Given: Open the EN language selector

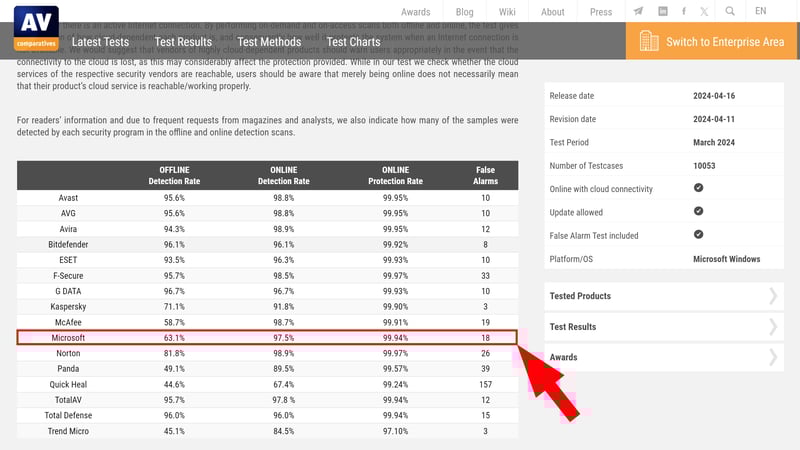Looking at the screenshot, I should pos(761,11).
